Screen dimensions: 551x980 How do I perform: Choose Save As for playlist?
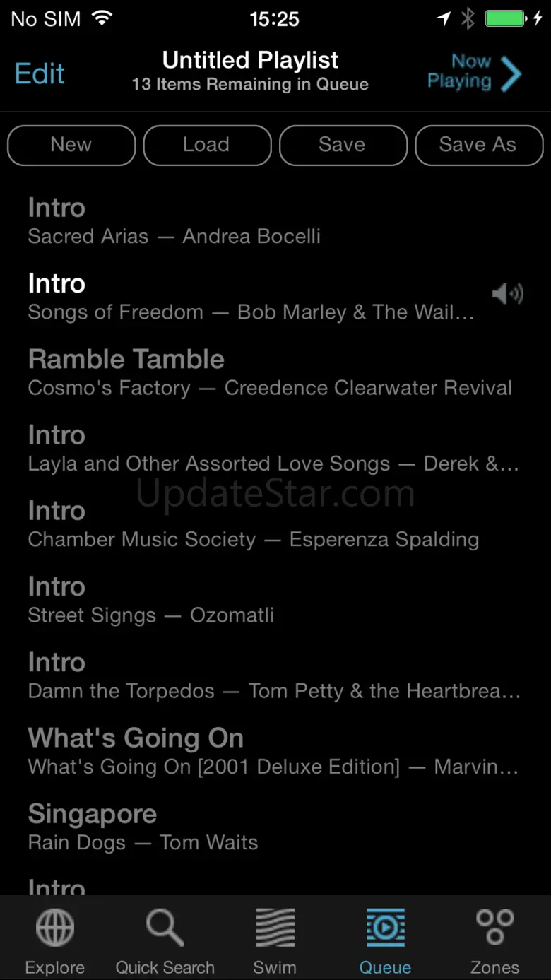pos(478,145)
